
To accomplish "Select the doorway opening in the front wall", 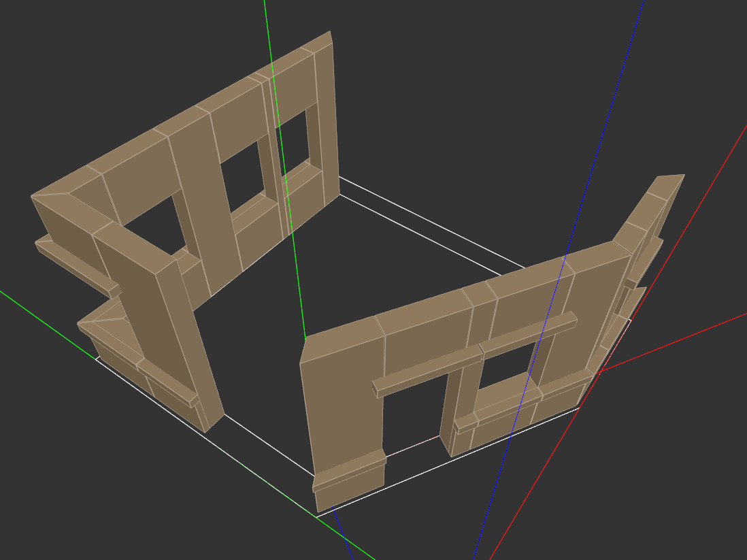I will tap(414, 415).
